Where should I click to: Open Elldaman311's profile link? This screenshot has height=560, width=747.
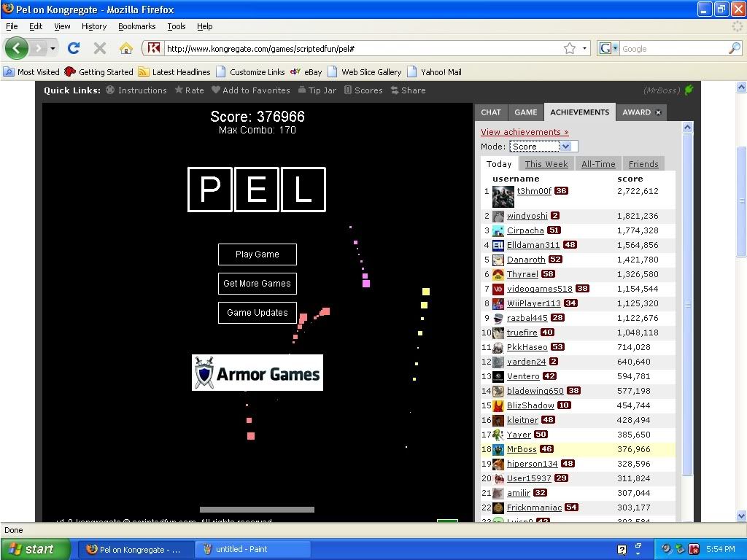(x=533, y=245)
